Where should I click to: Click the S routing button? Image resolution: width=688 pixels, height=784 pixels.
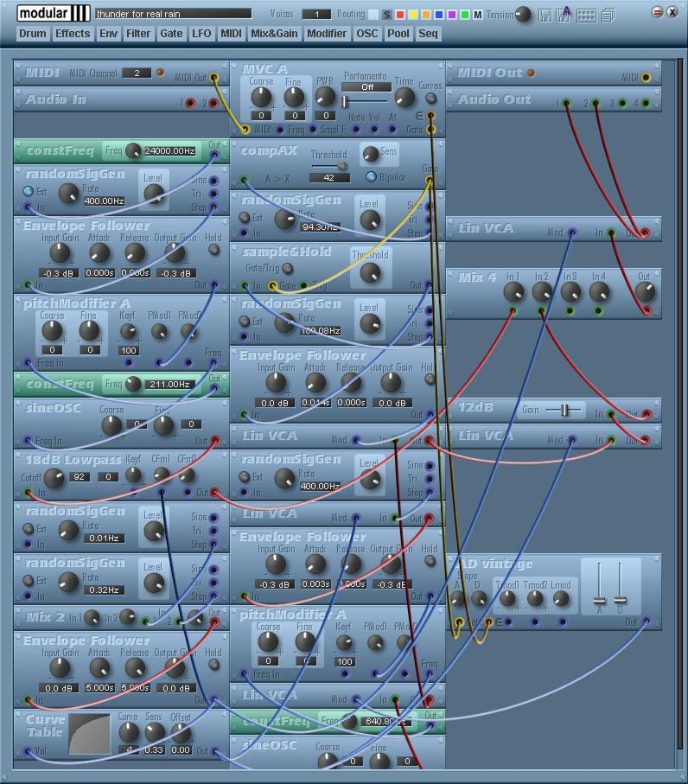tap(386, 15)
